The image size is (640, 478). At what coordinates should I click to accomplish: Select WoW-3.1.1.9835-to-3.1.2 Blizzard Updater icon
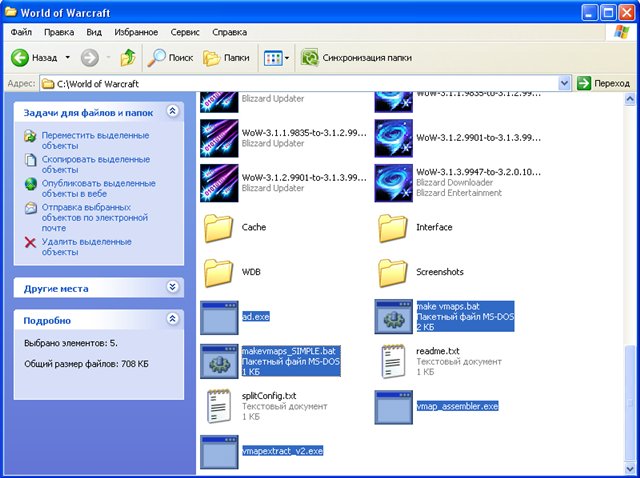[x=219, y=138]
